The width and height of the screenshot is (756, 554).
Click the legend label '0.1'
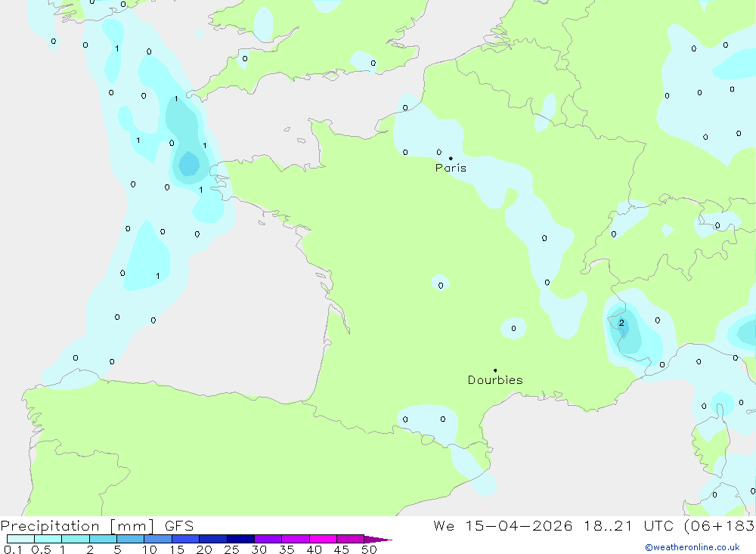point(13,549)
